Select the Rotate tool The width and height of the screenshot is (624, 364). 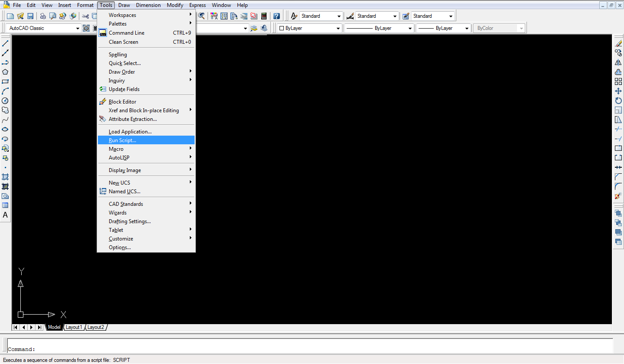click(618, 100)
